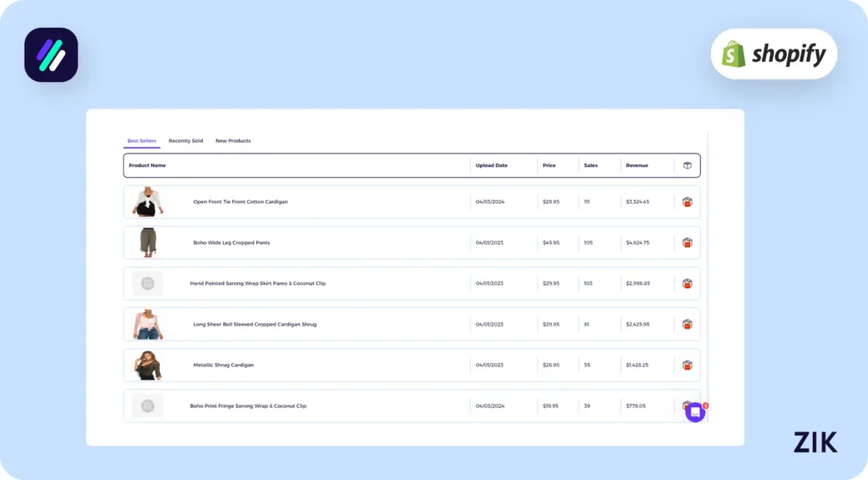Click sales count 39
This screenshot has height=480, width=868.
tap(587, 406)
